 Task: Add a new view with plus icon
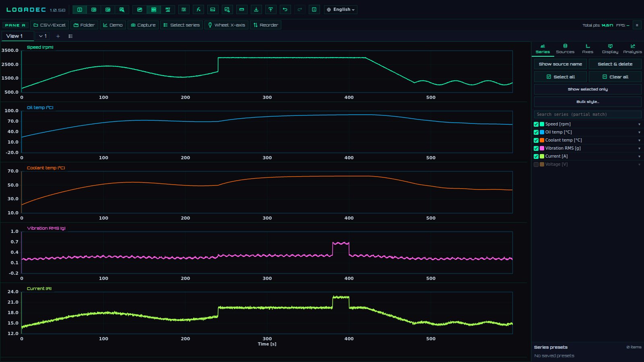coord(58,36)
